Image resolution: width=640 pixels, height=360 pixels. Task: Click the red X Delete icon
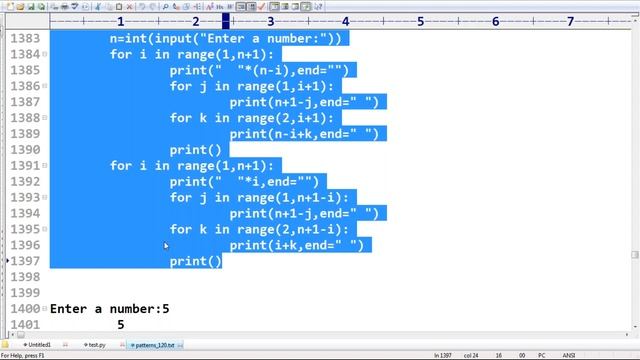pyautogui.click(x=129, y=7)
